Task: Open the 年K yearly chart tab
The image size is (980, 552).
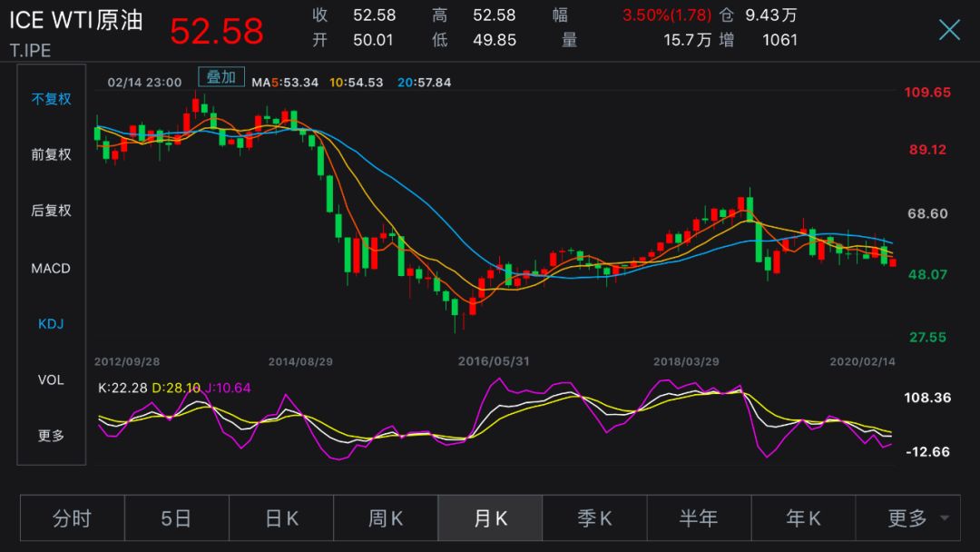Action: pos(803,518)
